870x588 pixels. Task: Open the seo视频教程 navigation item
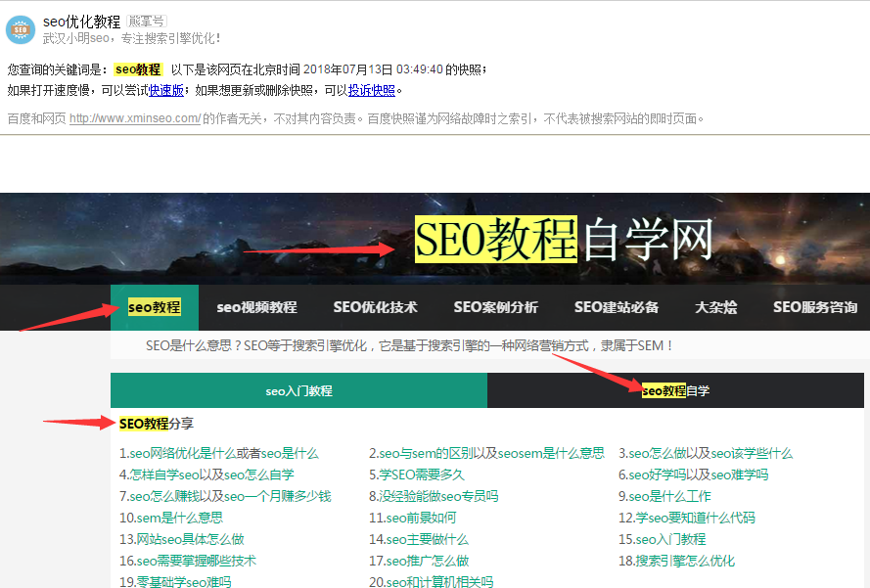(256, 307)
